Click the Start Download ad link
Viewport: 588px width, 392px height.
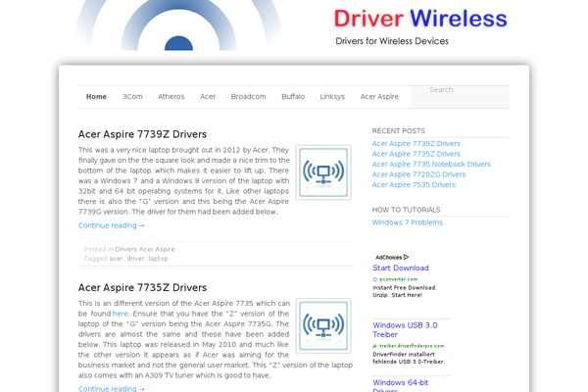tap(401, 268)
